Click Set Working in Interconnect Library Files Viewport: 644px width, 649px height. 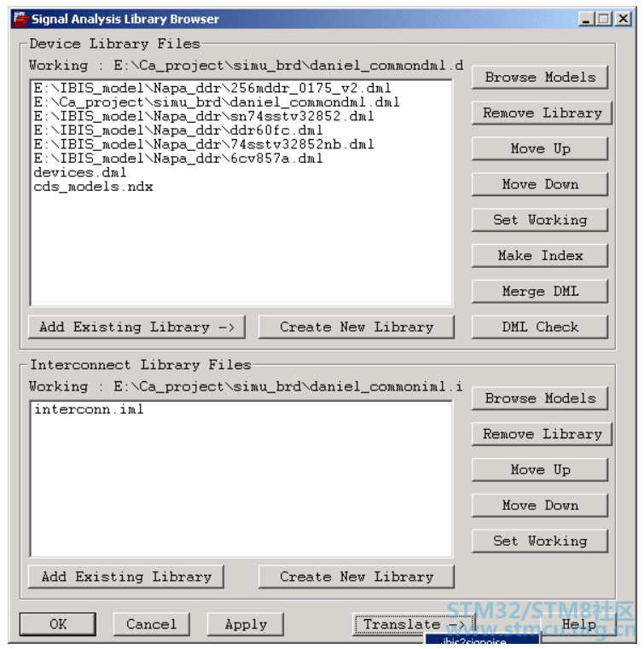540,541
